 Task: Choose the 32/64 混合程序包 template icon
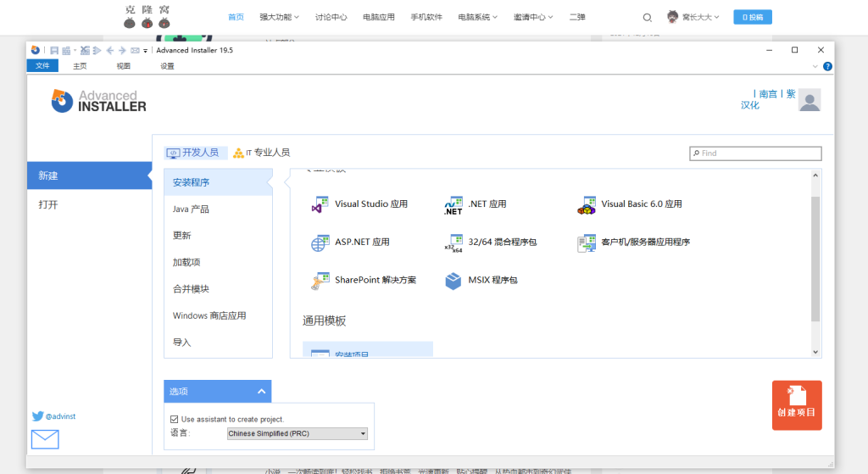click(x=453, y=243)
